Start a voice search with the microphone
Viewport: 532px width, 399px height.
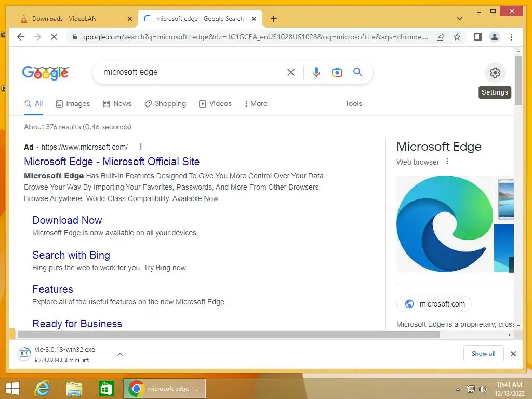point(316,72)
